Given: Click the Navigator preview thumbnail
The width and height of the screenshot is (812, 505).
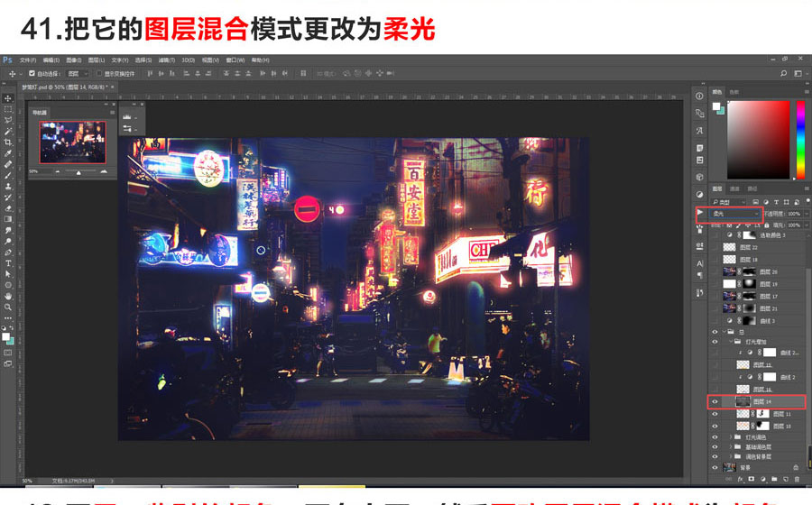Looking at the screenshot, I should 72,142.
